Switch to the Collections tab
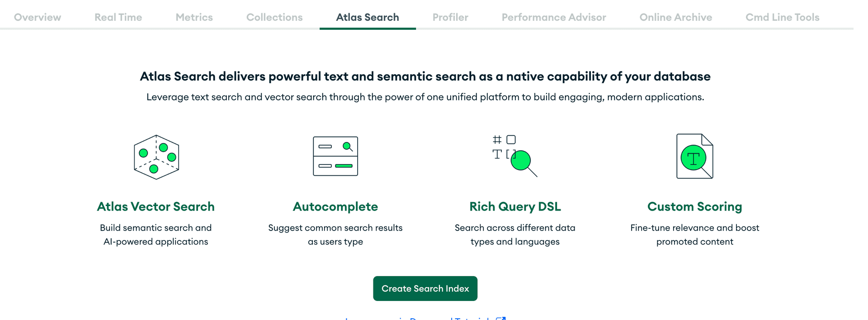868x320 pixels. click(274, 17)
